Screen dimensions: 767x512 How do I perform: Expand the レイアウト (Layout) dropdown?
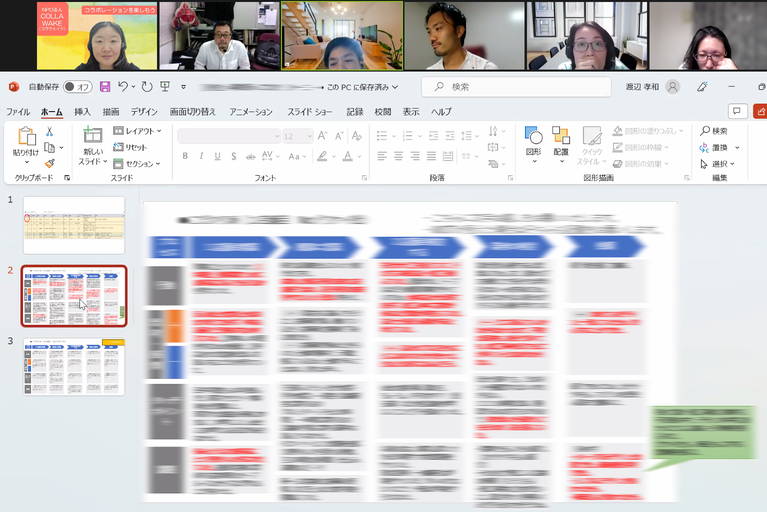(x=137, y=131)
